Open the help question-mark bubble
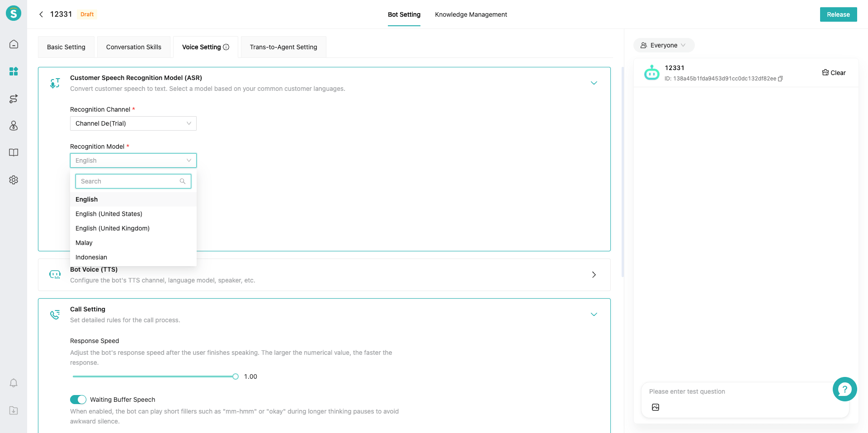868x433 pixels. pos(844,389)
